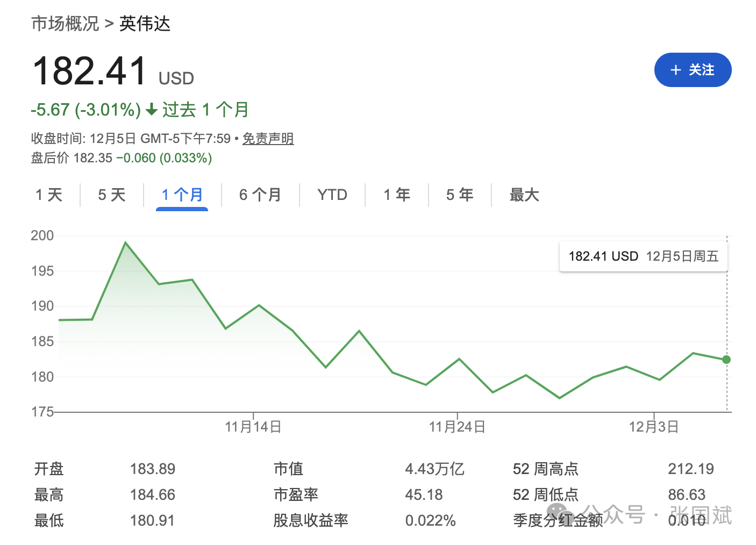Click the -5.67 (-3.01%) change value
Viewport: 756px width, 545px height.
pos(86,110)
